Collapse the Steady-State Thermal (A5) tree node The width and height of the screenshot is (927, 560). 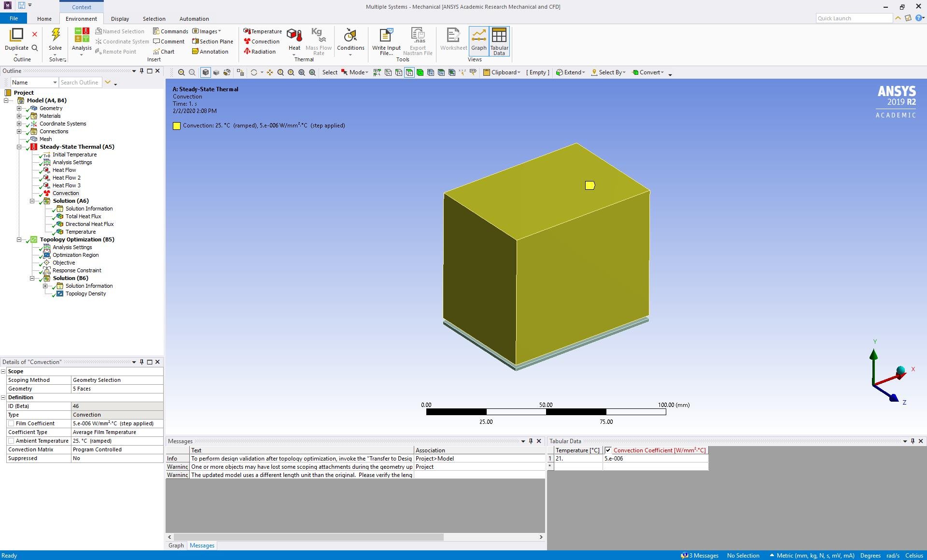19,147
